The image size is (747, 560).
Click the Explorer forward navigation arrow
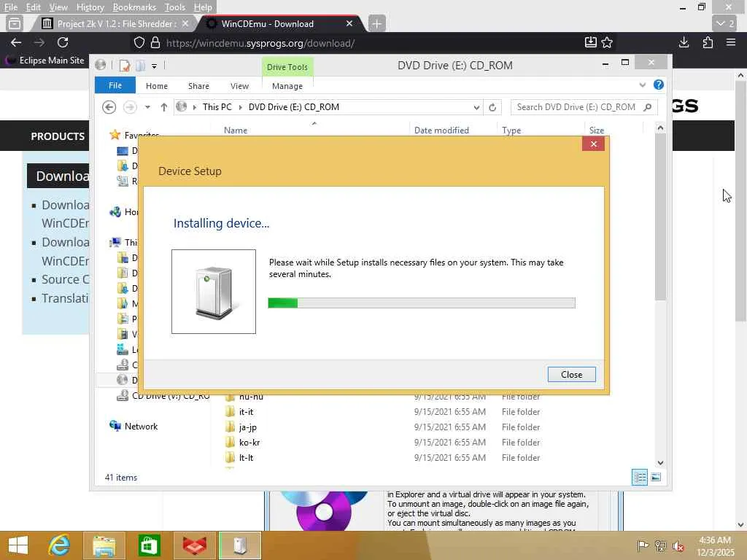click(x=130, y=107)
